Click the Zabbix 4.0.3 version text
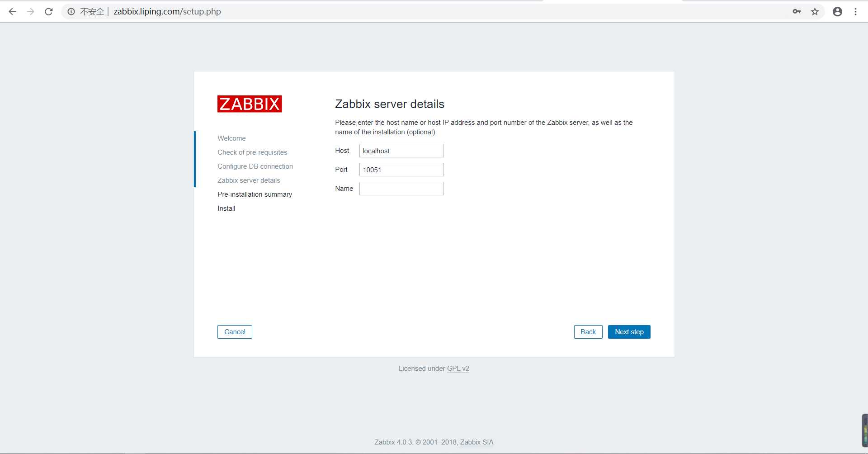Screen dimensions: 868x454 (x=393, y=442)
